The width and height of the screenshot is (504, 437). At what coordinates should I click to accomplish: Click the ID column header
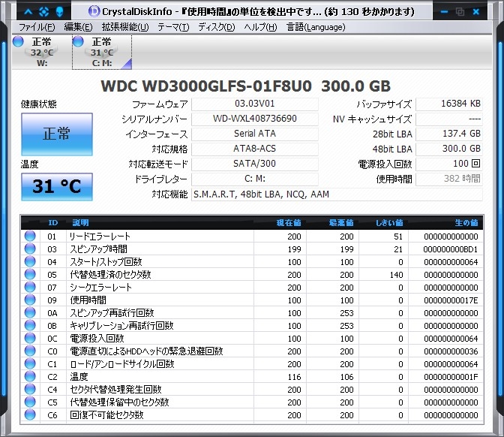tap(53, 223)
